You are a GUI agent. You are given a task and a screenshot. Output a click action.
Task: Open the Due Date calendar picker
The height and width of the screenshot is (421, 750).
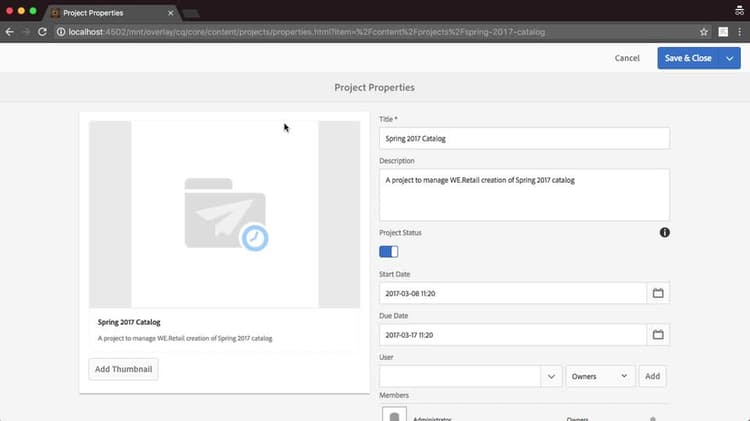(658, 335)
